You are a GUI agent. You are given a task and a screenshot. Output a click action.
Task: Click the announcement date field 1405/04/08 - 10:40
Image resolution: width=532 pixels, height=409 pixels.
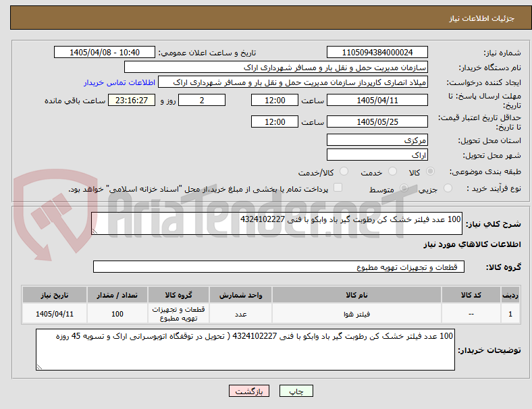pyautogui.click(x=105, y=52)
